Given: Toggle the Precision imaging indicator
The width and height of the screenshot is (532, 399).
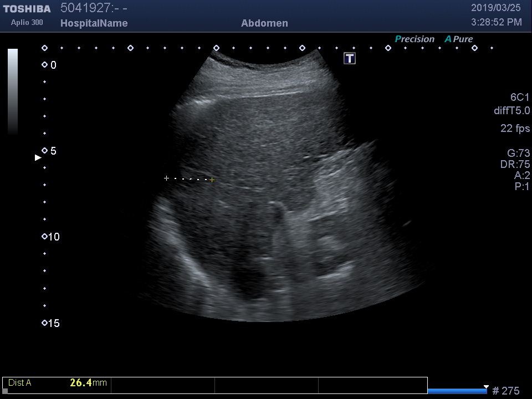Looking at the screenshot, I should tap(415, 39).
